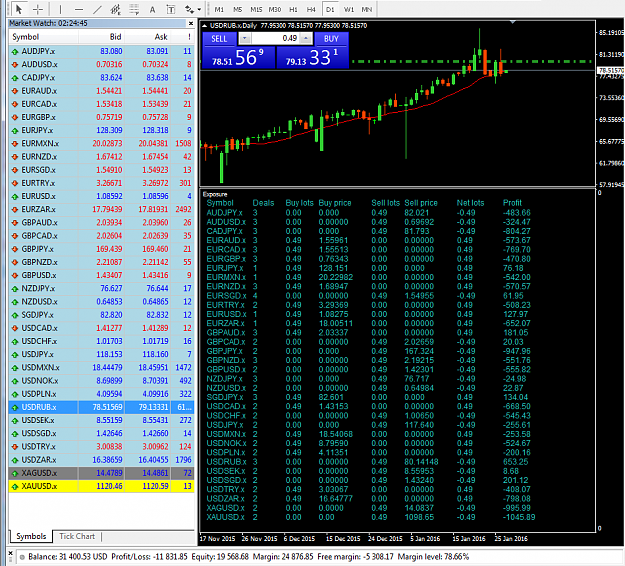Click the up-arrow icon beside EURUSD.x
Screen dimensions: 625x566
click(x=15, y=197)
